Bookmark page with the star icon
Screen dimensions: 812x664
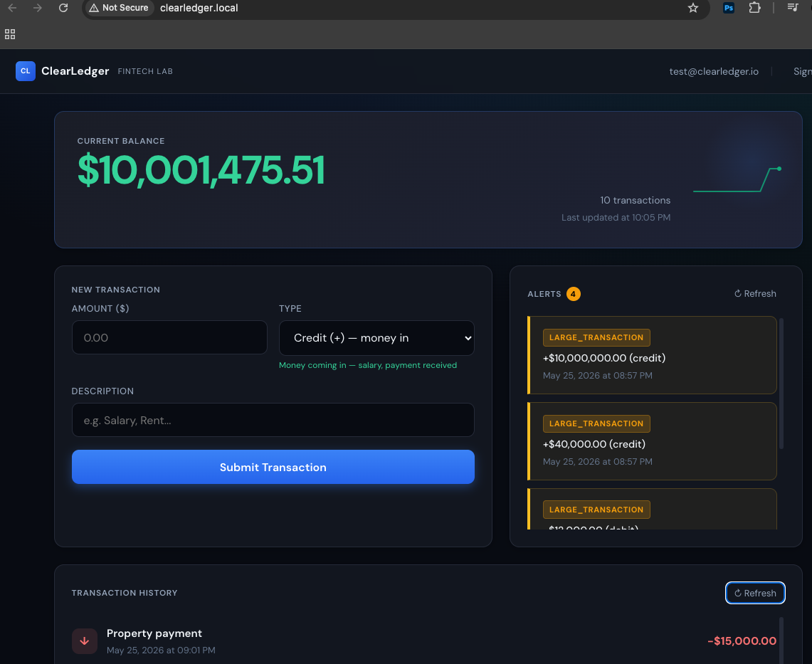pyautogui.click(x=693, y=8)
